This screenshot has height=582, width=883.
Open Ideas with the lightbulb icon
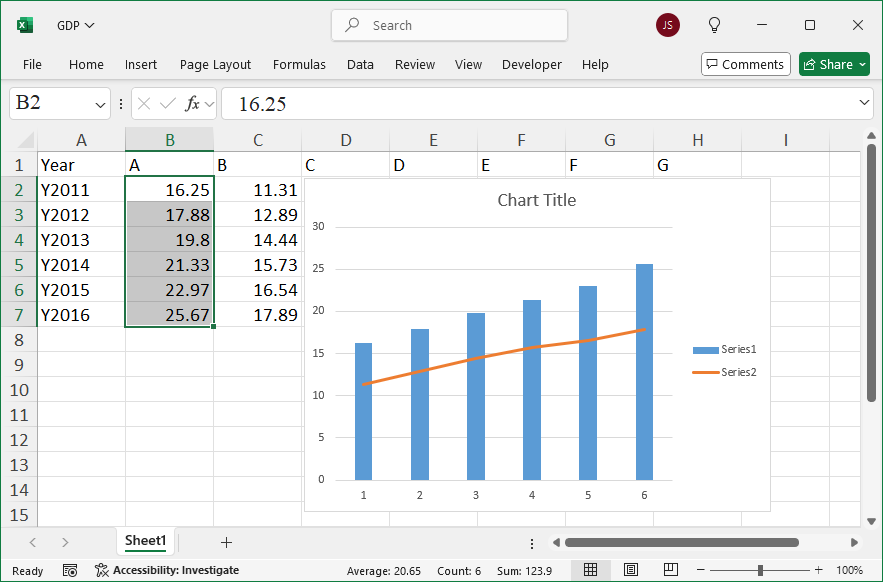(714, 24)
